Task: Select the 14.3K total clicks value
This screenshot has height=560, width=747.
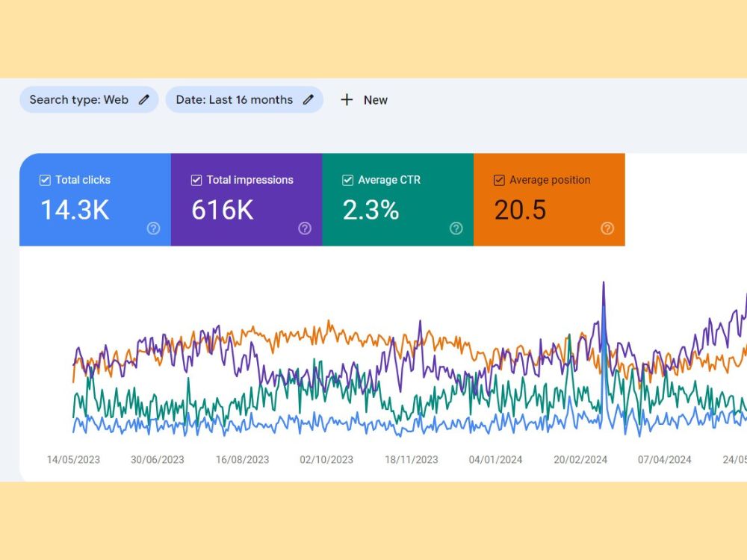Action: tap(75, 210)
